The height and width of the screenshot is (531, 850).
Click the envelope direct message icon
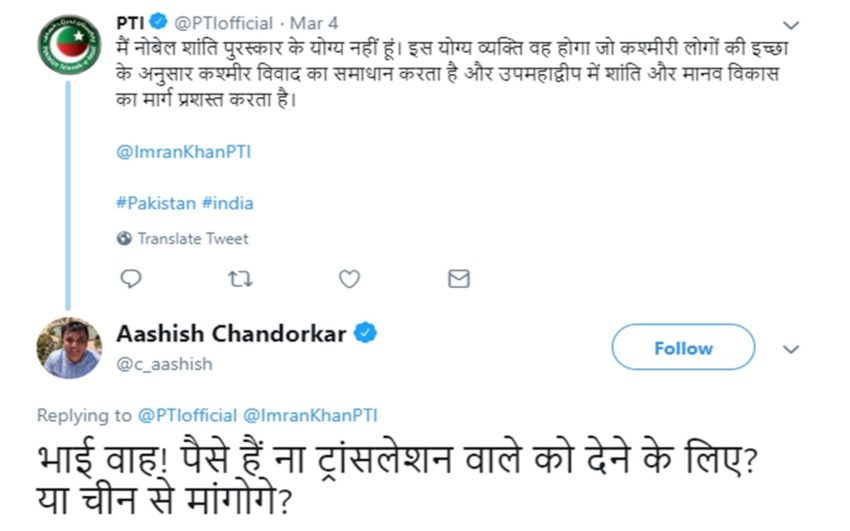458,279
